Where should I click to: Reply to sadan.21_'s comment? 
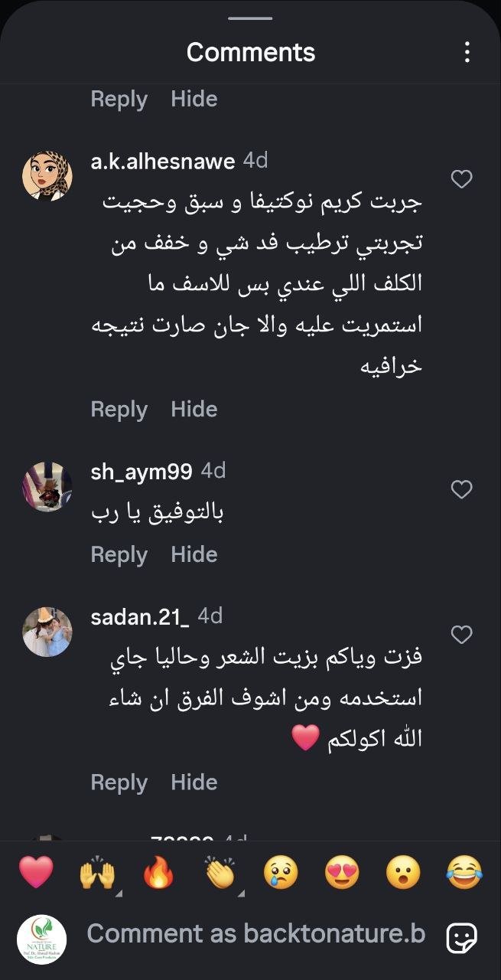click(x=119, y=782)
